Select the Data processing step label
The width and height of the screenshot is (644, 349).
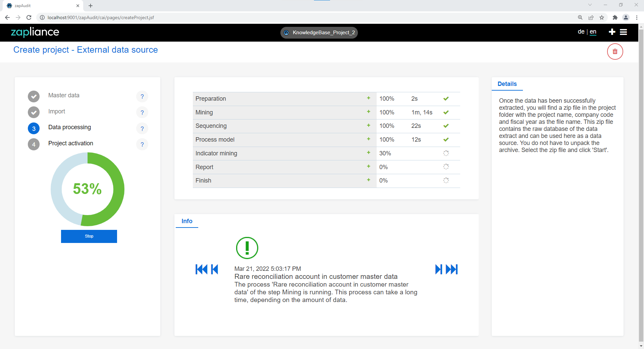click(69, 127)
